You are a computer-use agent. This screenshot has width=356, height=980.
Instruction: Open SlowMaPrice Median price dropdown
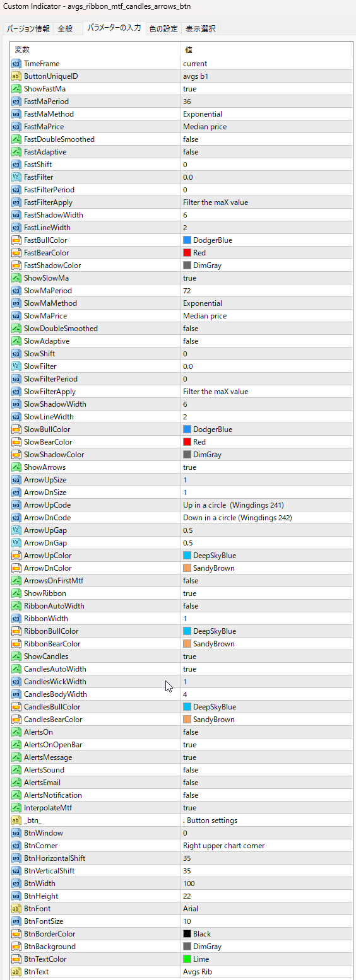pos(266,316)
